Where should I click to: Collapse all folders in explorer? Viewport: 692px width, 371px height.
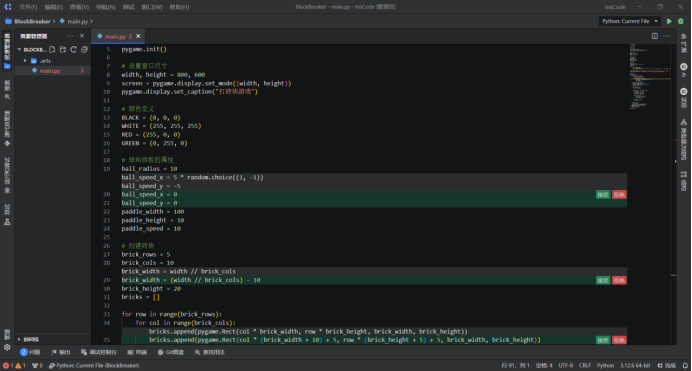tap(84, 49)
